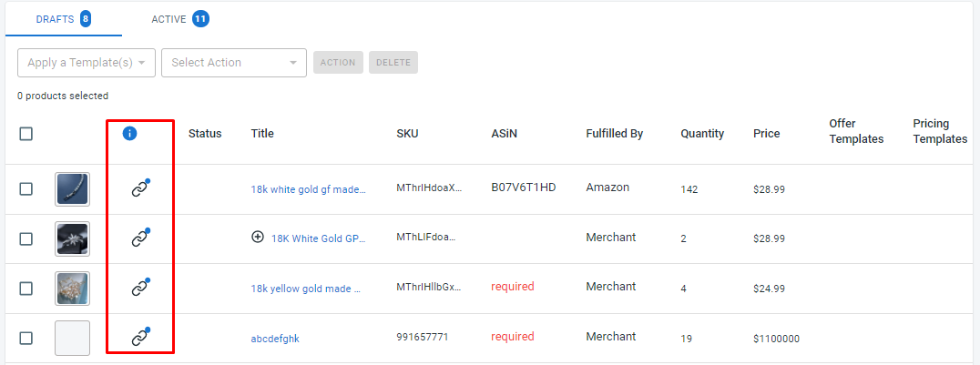980x365 pixels.
Task: Click link icon for 18K White Gold GP row
Action: (x=140, y=238)
